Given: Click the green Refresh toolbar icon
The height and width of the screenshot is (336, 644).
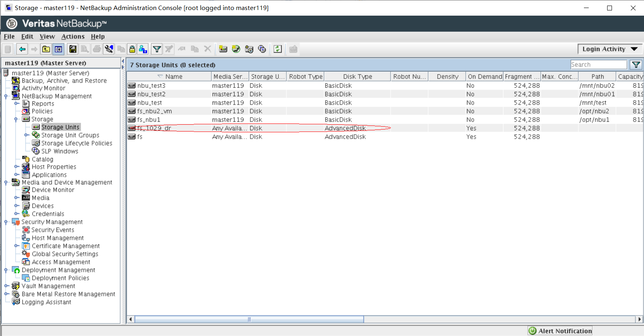Looking at the screenshot, I should 278,49.
